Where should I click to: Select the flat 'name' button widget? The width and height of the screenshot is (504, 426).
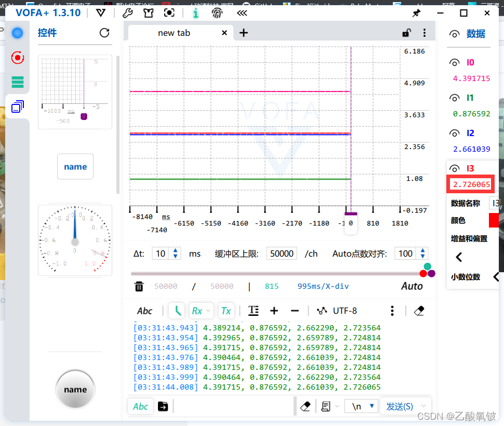[x=75, y=166]
